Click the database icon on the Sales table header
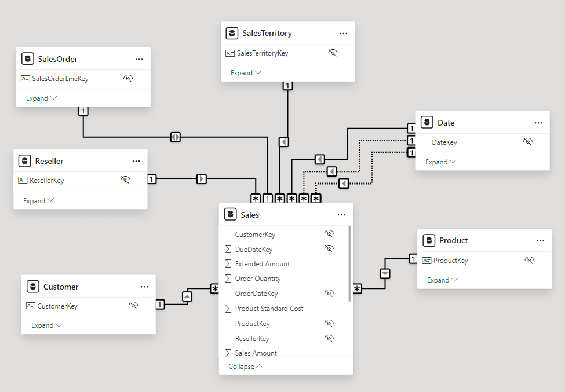The width and height of the screenshot is (565, 392). pos(232,214)
